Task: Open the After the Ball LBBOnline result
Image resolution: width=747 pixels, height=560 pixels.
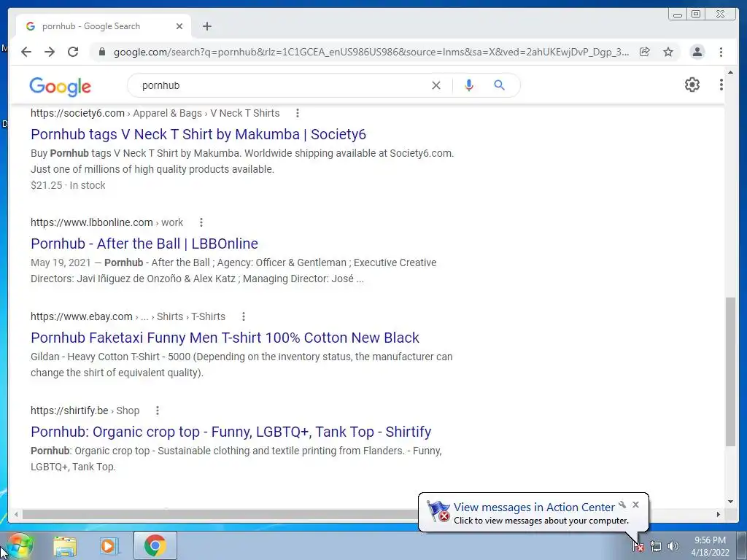Action: [x=144, y=244]
